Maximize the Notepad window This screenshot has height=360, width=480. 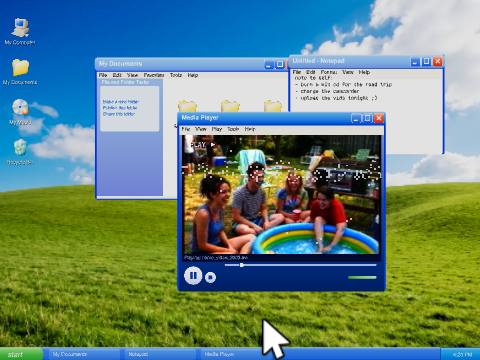click(x=426, y=62)
